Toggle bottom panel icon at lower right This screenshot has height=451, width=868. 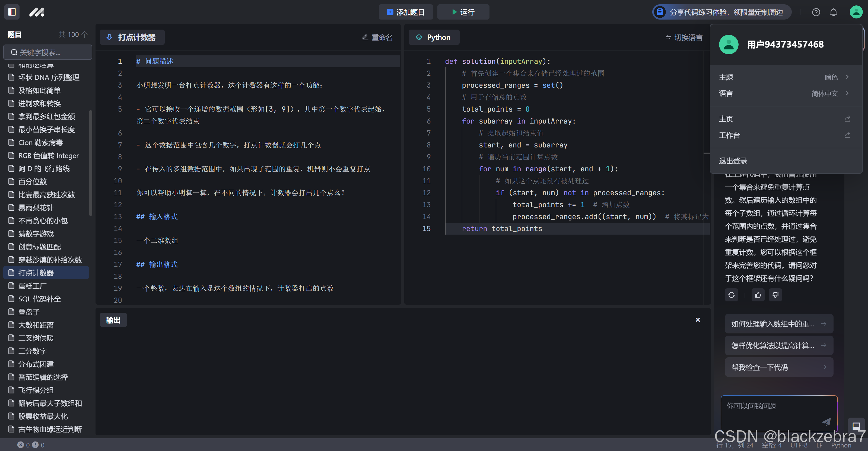click(x=856, y=426)
